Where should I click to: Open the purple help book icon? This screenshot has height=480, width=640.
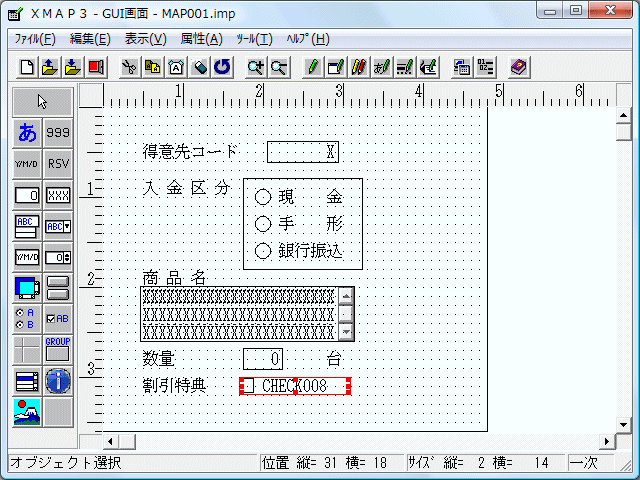click(519, 67)
